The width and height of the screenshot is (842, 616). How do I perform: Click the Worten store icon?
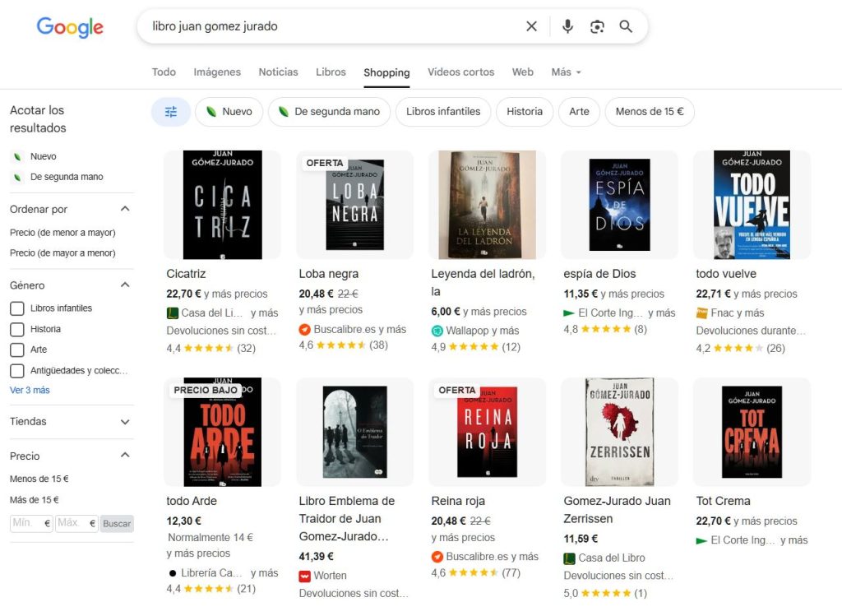pyautogui.click(x=304, y=577)
